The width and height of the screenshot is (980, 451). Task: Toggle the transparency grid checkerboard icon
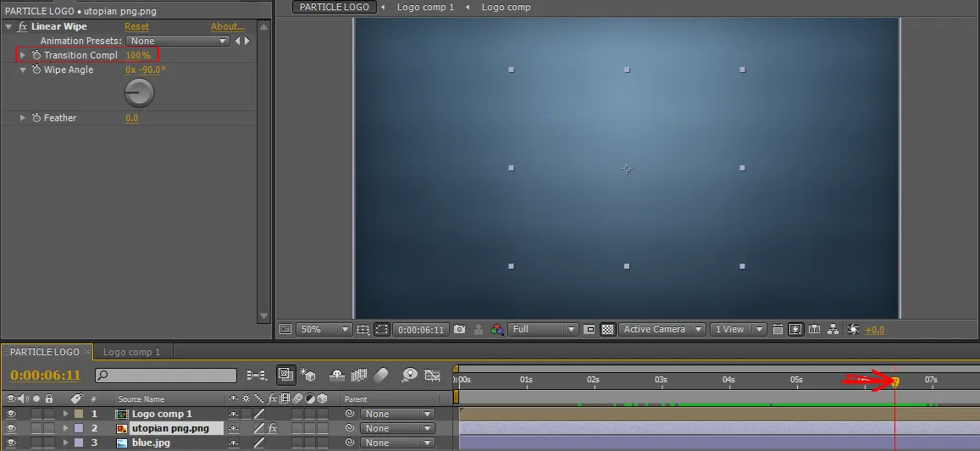coord(607,329)
